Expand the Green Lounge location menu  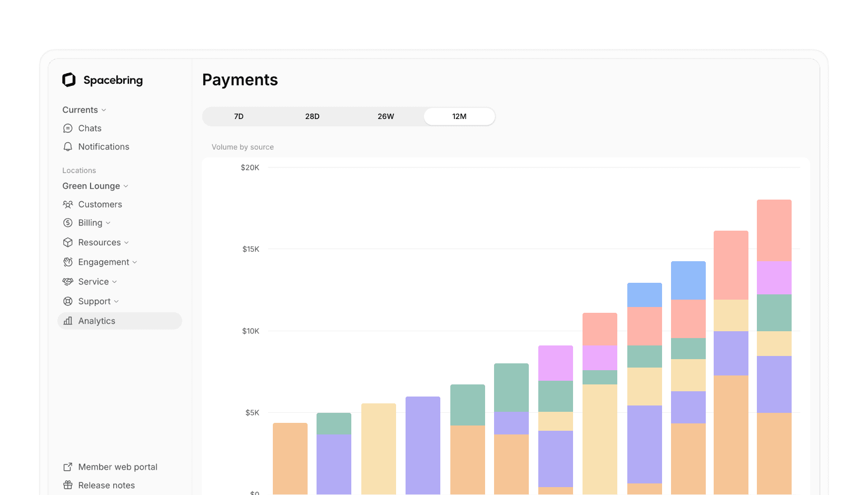(x=126, y=186)
